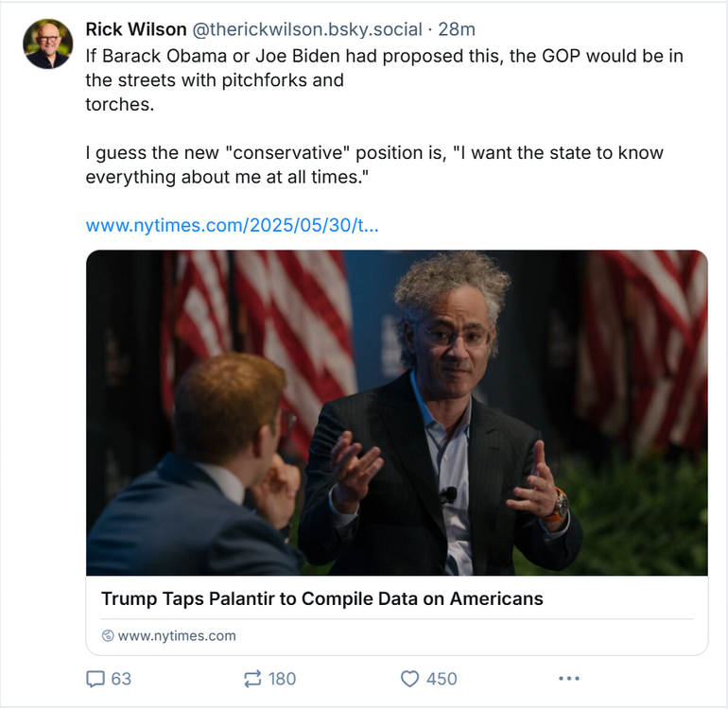
Task: Click the @therickwilson.bsky.social handle
Action: click(306, 29)
